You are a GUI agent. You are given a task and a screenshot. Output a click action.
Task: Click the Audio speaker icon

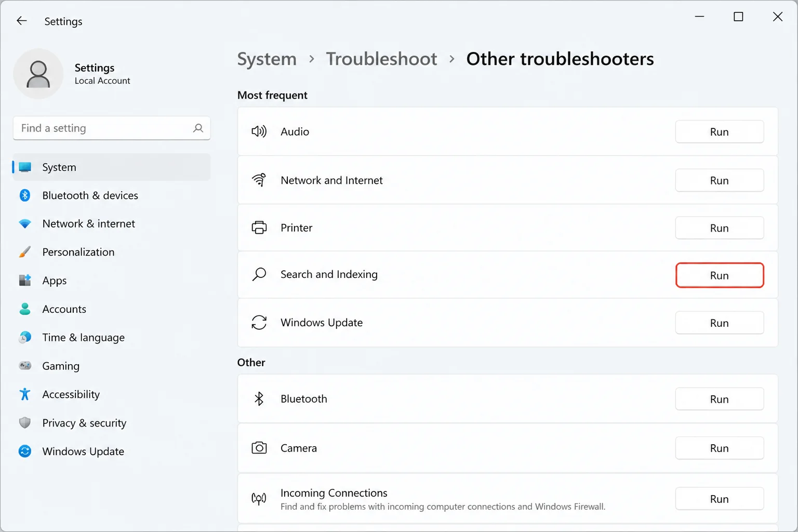click(x=259, y=131)
